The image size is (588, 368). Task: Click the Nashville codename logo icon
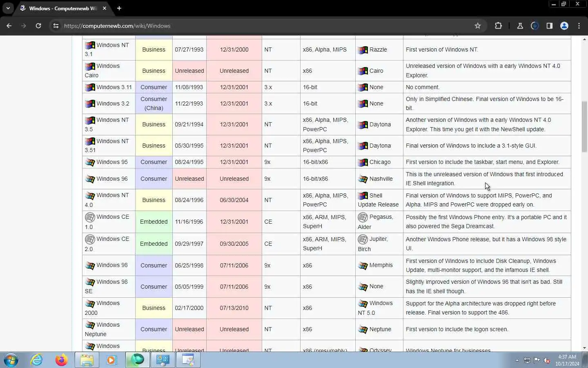pos(363,179)
